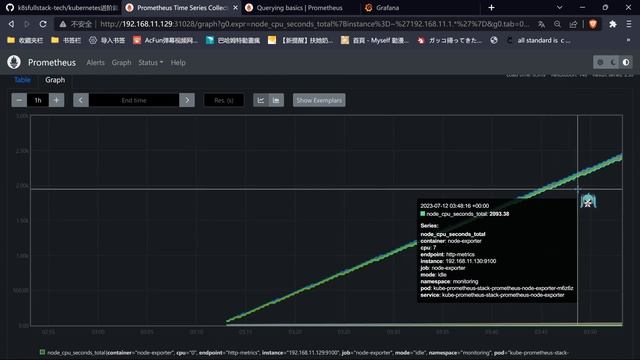
Task: Click the Prometheus brand title text
Action: click(x=52, y=62)
